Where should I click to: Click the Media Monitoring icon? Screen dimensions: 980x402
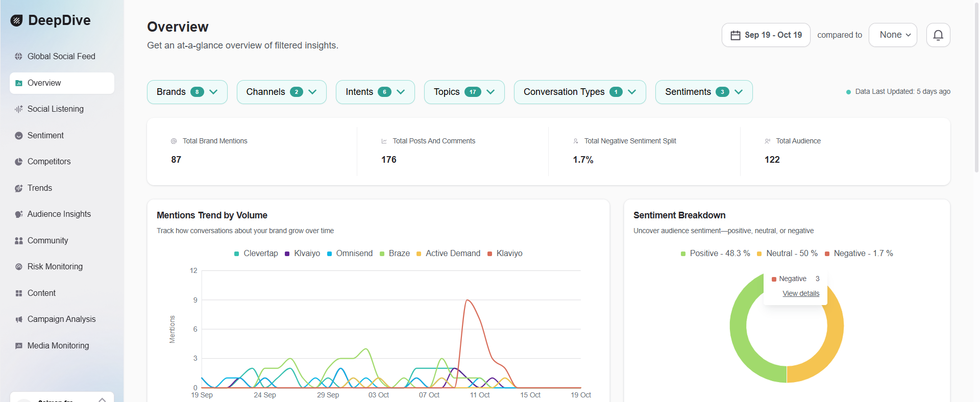(19, 345)
